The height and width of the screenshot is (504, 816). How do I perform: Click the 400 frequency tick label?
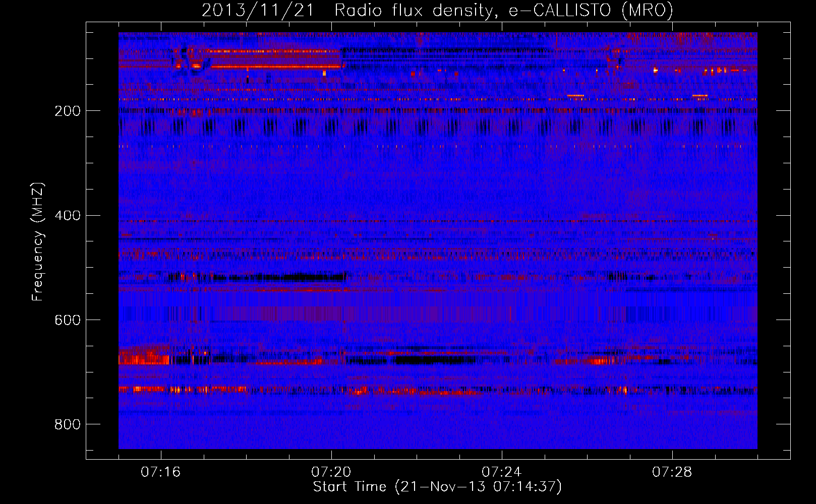(68, 216)
